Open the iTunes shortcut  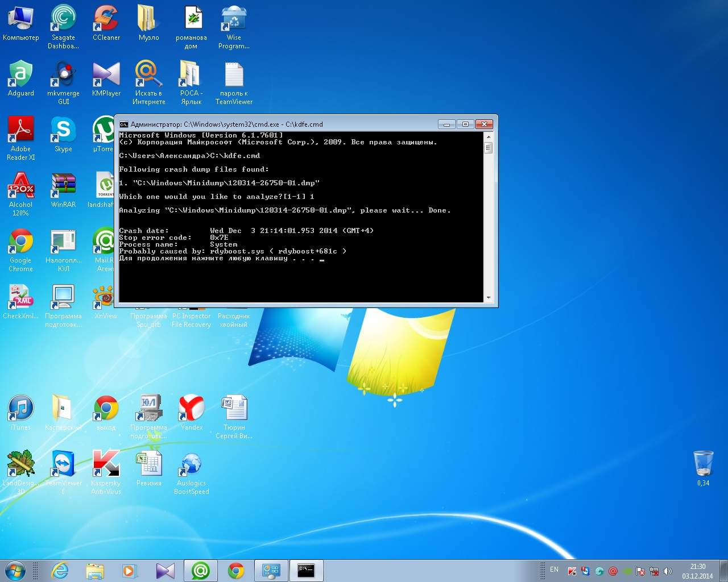pos(20,413)
